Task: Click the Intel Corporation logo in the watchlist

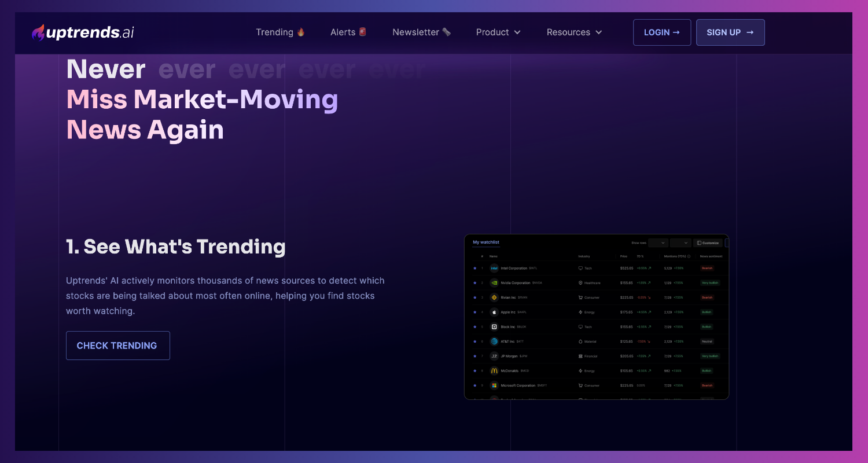Action: pos(494,268)
